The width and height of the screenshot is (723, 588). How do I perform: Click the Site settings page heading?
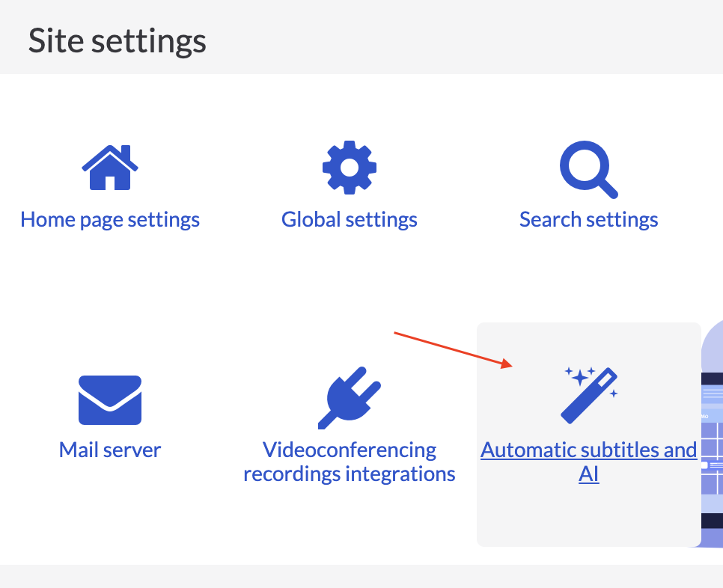(117, 41)
